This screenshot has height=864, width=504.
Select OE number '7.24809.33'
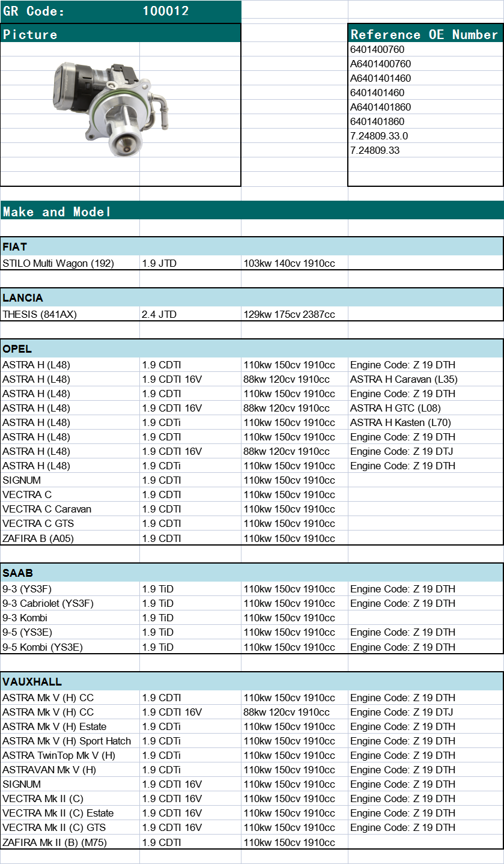(375, 150)
